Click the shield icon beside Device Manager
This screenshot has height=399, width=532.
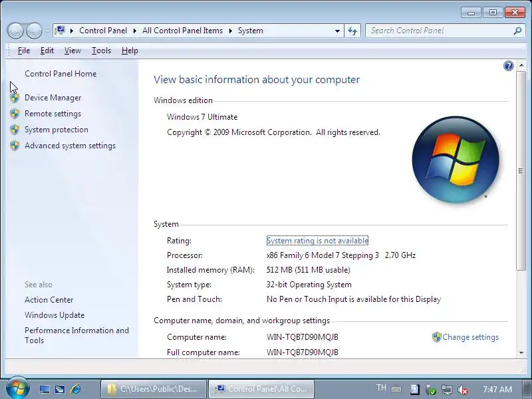pos(15,98)
